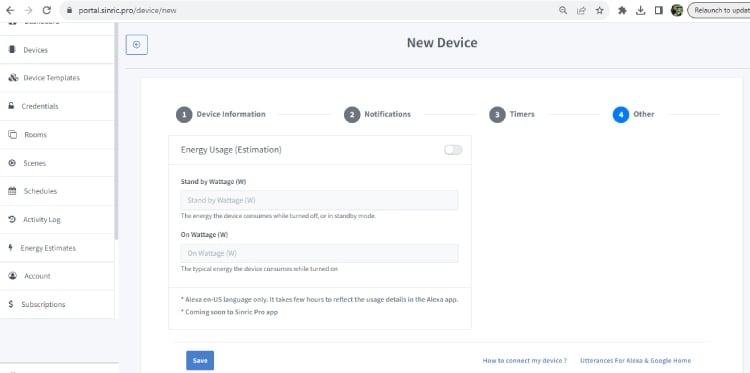Click the Device Templates sidebar icon
Screen dimensions: 750x373
(13, 77)
